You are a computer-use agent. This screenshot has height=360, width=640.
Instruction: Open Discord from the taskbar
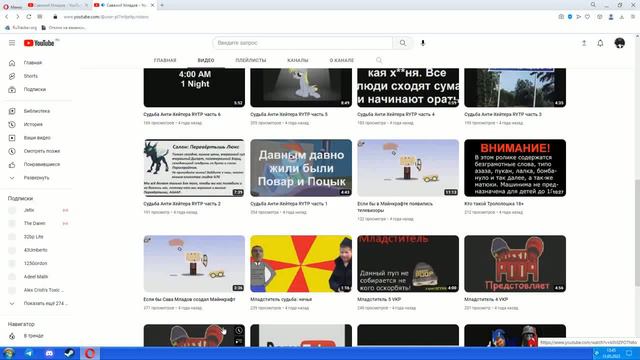click(49, 353)
